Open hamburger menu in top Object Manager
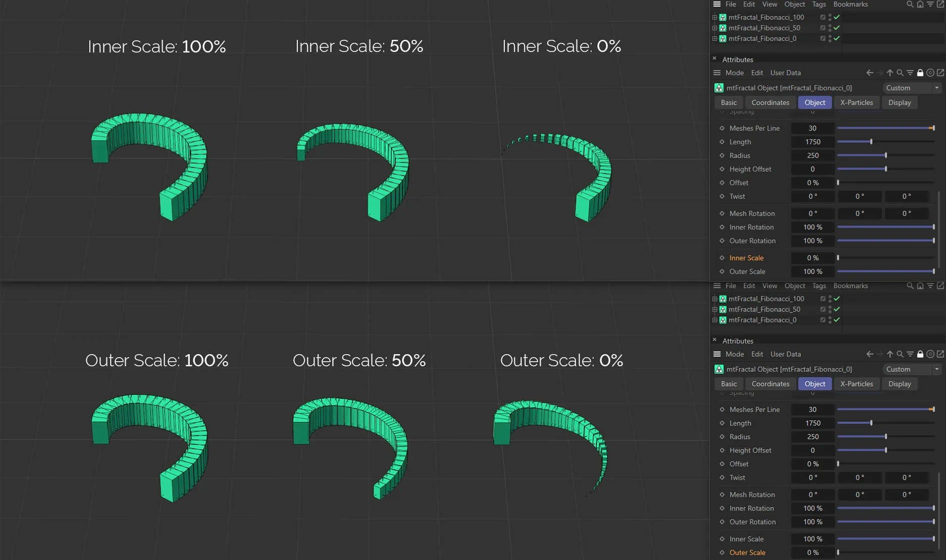Viewport: 946px width, 560px height. [x=717, y=5]
